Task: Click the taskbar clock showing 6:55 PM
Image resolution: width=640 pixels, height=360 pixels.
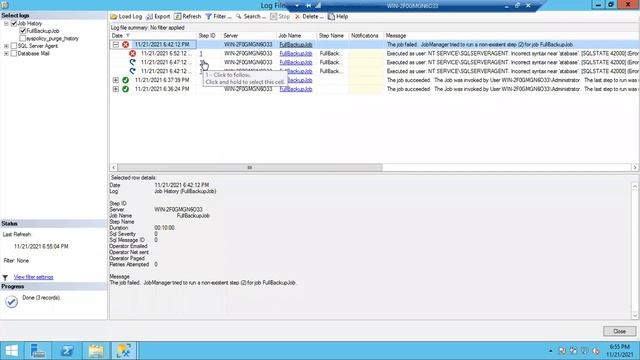Action: click(x=620, y=351)
